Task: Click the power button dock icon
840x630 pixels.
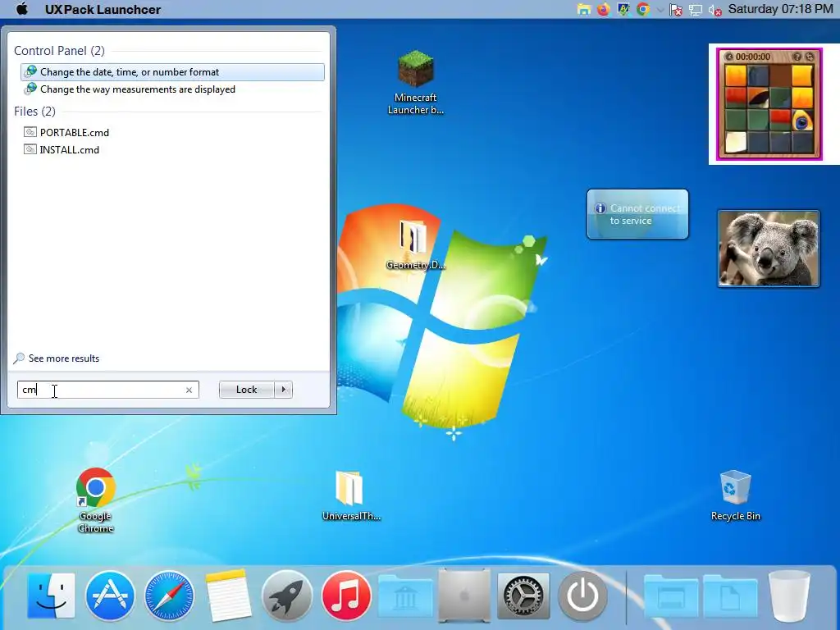Action: point(582,596)
